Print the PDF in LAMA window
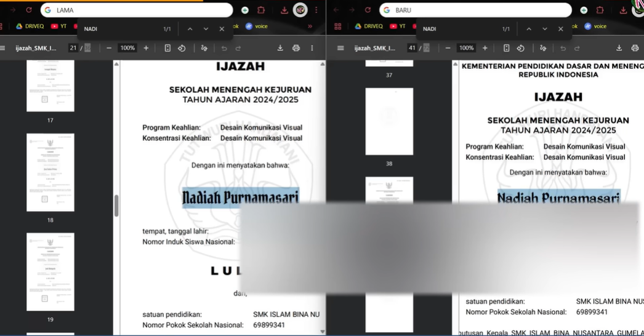Image resolution: width=644 pixels, height=336 pixels. coord(296,48)
